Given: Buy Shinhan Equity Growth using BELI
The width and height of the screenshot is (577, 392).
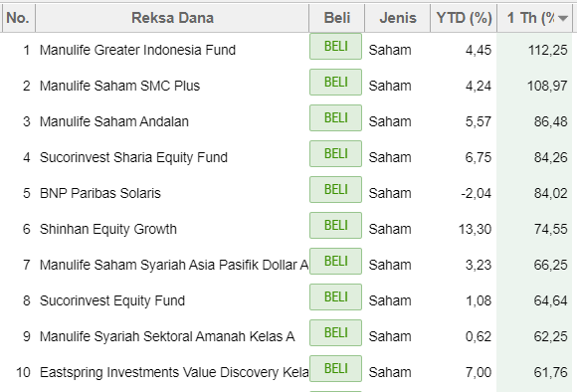Looking at the screenshot, I should tap(335, 225).
